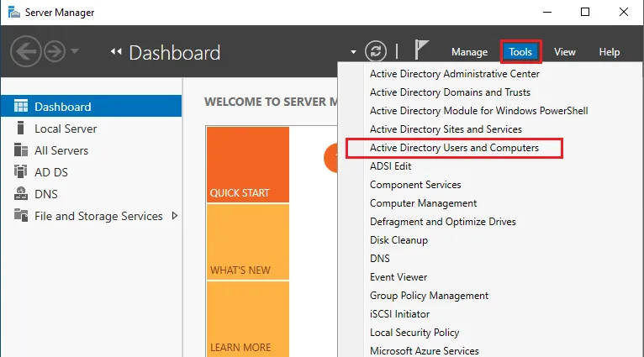Screen dimensions: 644x357
Task: Open the notifications flag icon
Action: coord(421,50)
